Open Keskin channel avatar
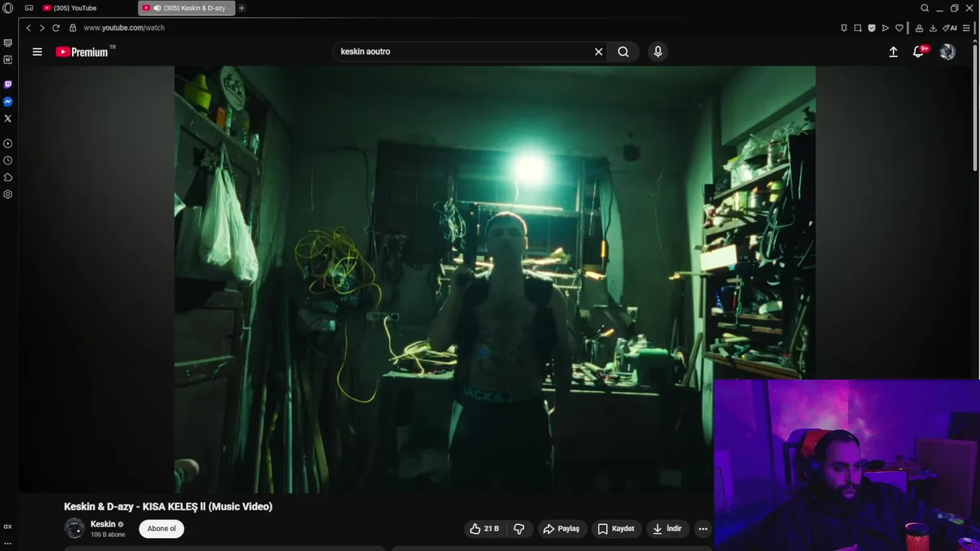Screen dimensions: 980x551 (x=74, y=528)
